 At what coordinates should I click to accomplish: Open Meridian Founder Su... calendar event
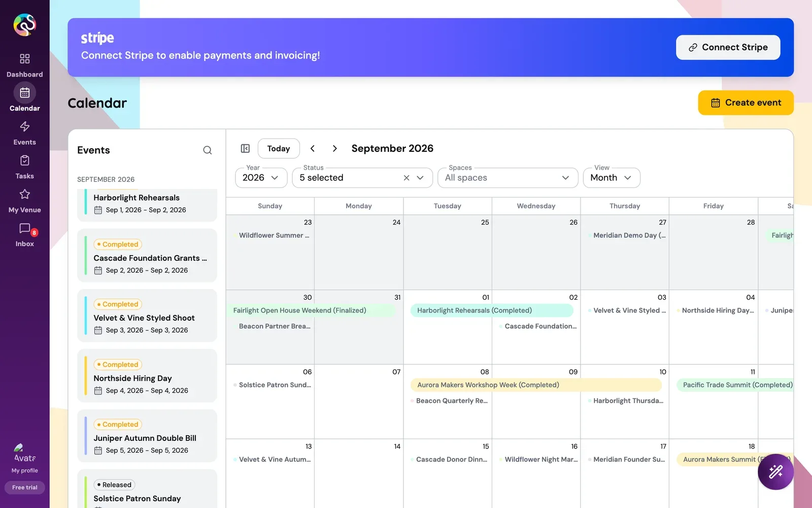point(626,459)
